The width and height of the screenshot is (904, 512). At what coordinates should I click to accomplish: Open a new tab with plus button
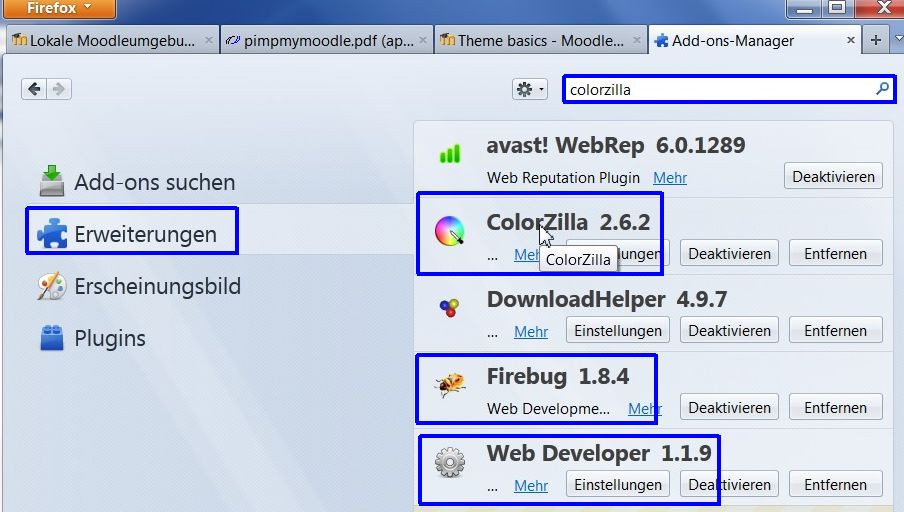875,40
